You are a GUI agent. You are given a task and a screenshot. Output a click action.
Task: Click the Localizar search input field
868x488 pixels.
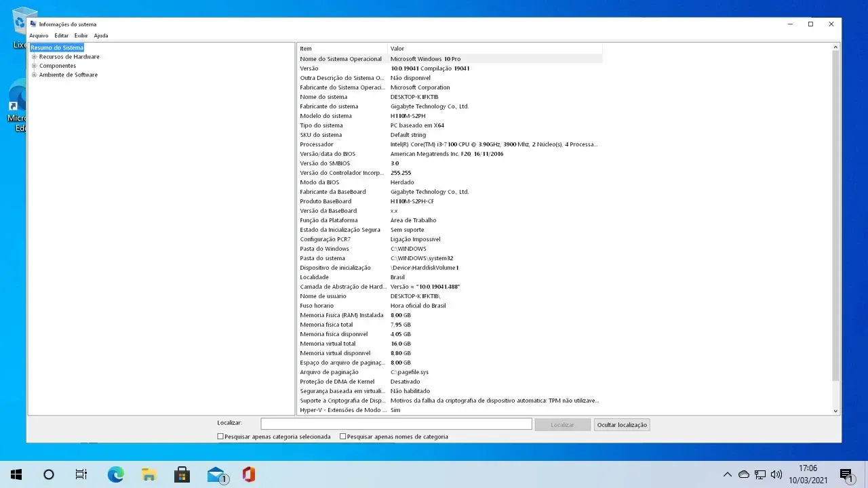(396, 424)
